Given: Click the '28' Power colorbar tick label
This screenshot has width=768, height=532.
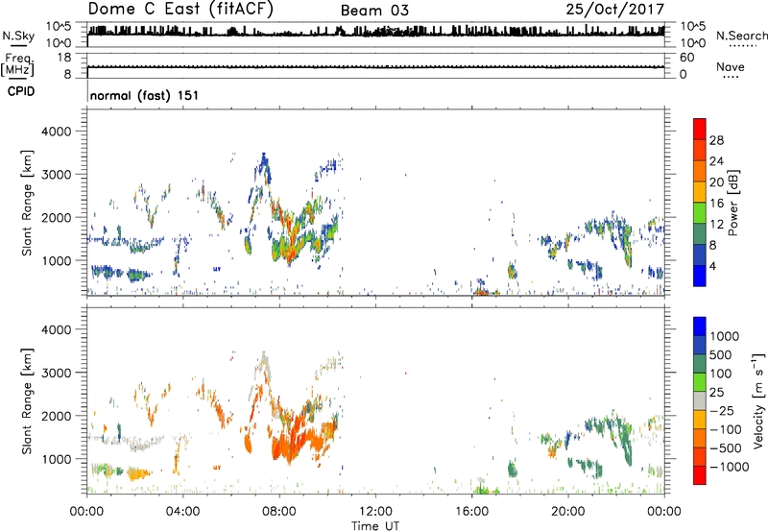Looking at the screenshot, I should (x=716, y=140).
